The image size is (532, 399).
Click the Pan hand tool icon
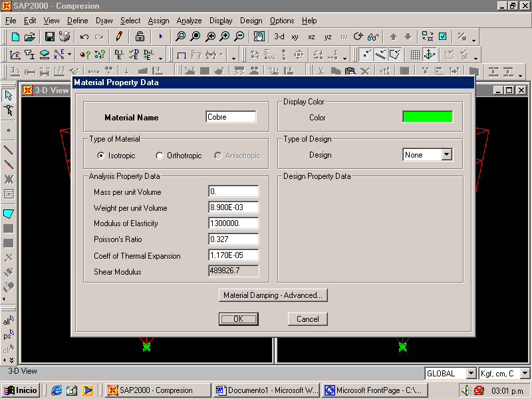click(259, 37)
